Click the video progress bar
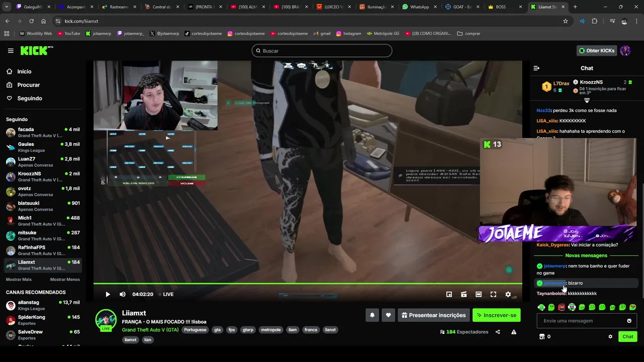 (307, 284)
